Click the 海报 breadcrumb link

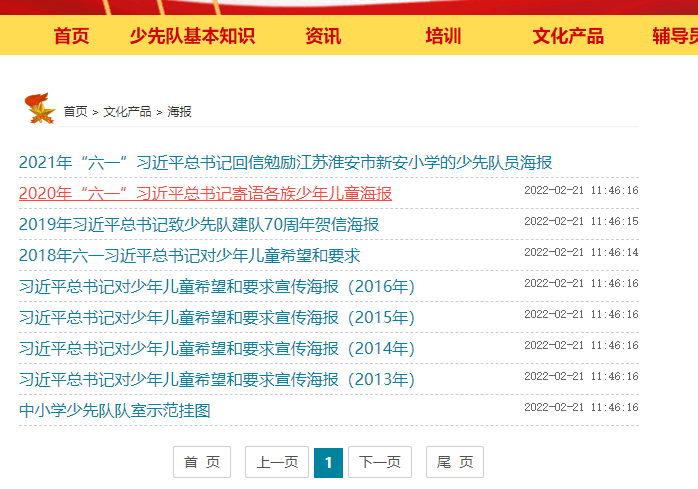click(x=179, y=112)
